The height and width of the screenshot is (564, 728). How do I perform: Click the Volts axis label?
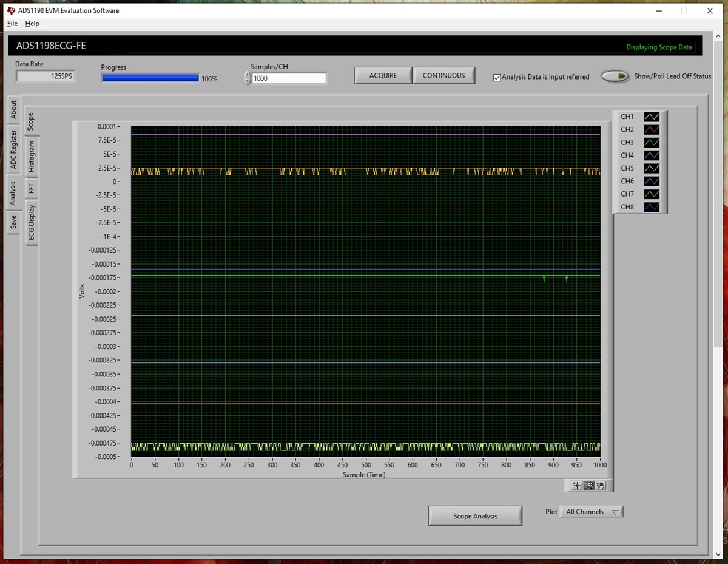click(x=82, y=290)
